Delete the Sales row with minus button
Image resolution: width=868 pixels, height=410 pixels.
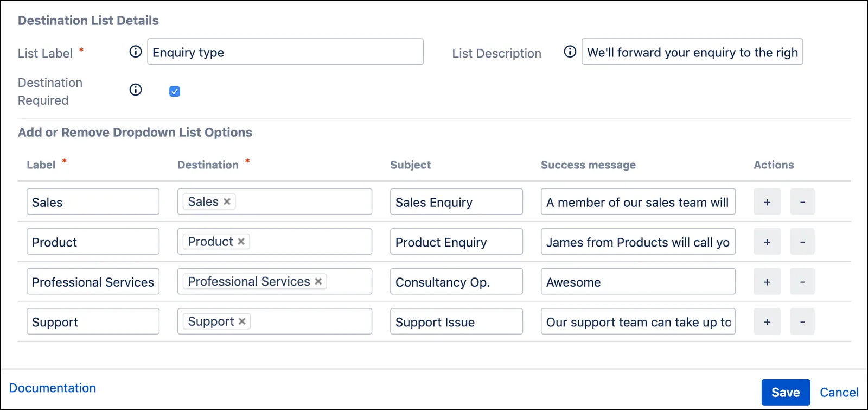click(x=802, y=201)
